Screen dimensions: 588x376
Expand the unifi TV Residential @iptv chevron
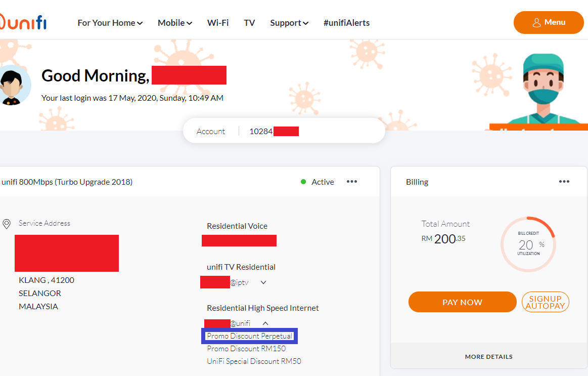pos(263,282)
